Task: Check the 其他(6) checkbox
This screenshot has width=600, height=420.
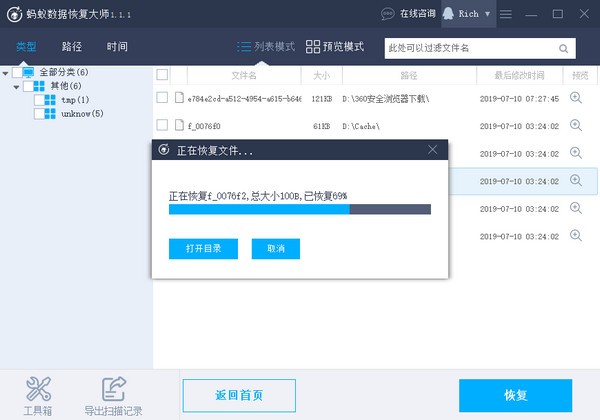Action: coord(28,86)
